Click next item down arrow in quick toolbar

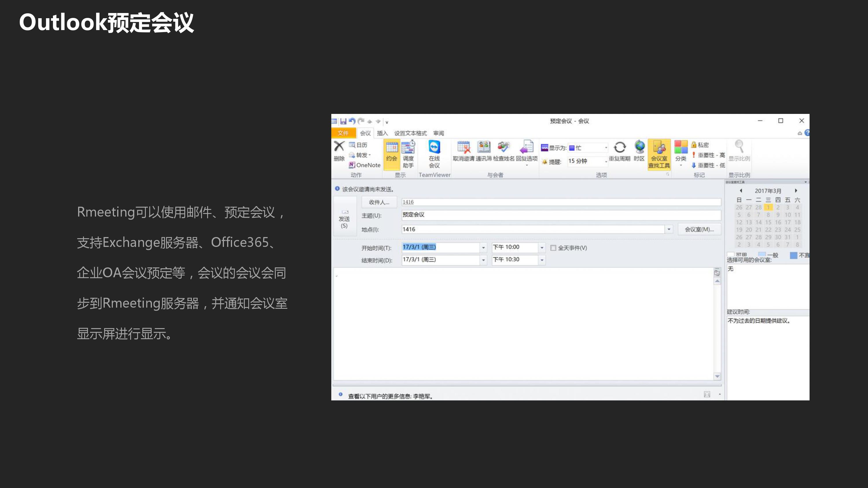coord(378,121)
